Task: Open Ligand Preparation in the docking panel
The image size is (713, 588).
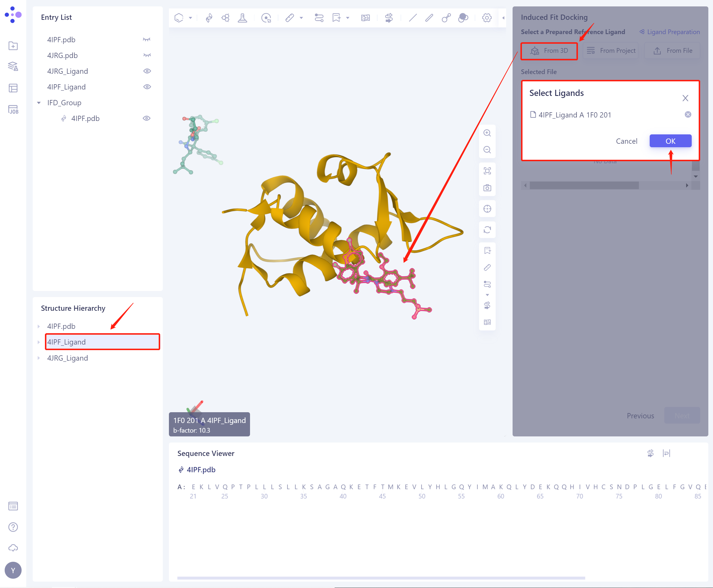Action: click(669, 31)
